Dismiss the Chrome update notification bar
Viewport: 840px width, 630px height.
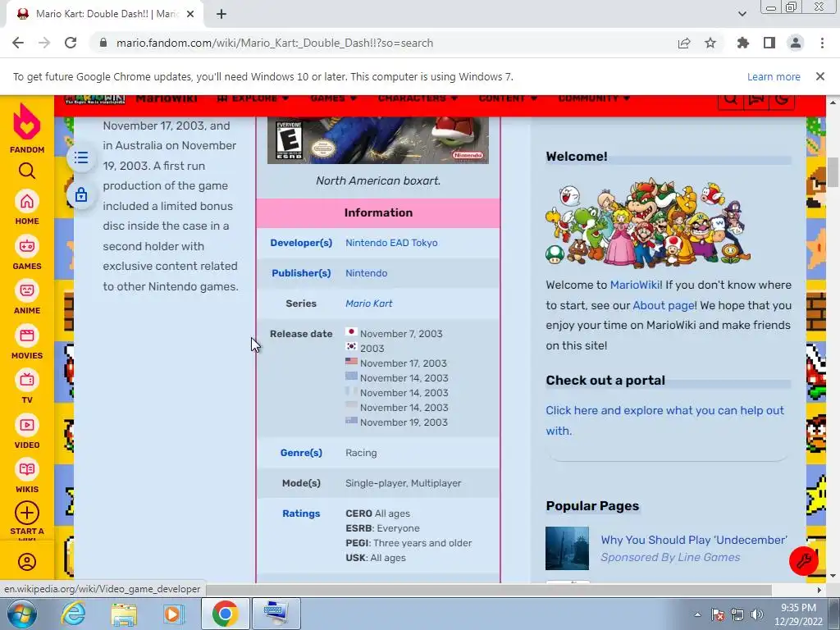pyautogui.click(x=819, y=76)
